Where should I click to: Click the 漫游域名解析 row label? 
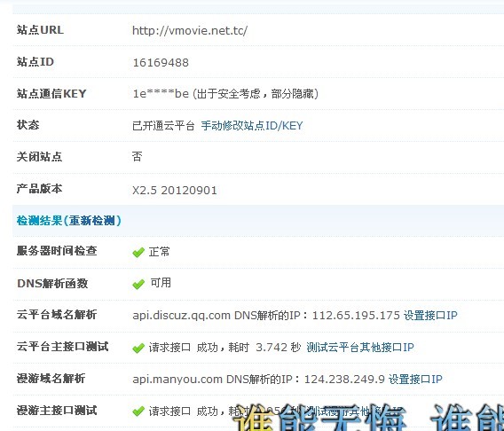[51, 379]
